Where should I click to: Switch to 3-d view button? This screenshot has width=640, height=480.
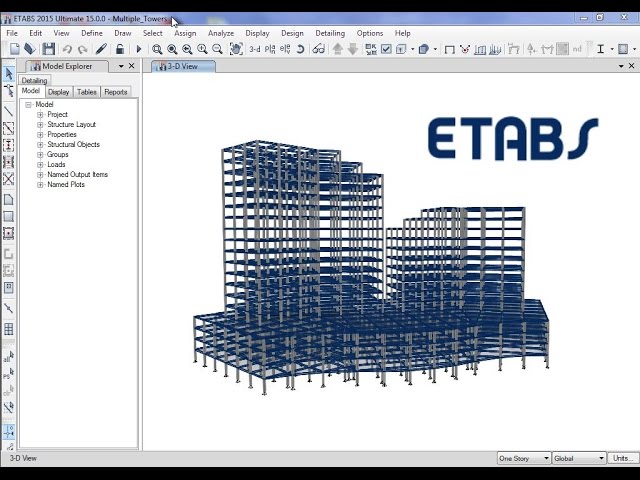(255, 49)
